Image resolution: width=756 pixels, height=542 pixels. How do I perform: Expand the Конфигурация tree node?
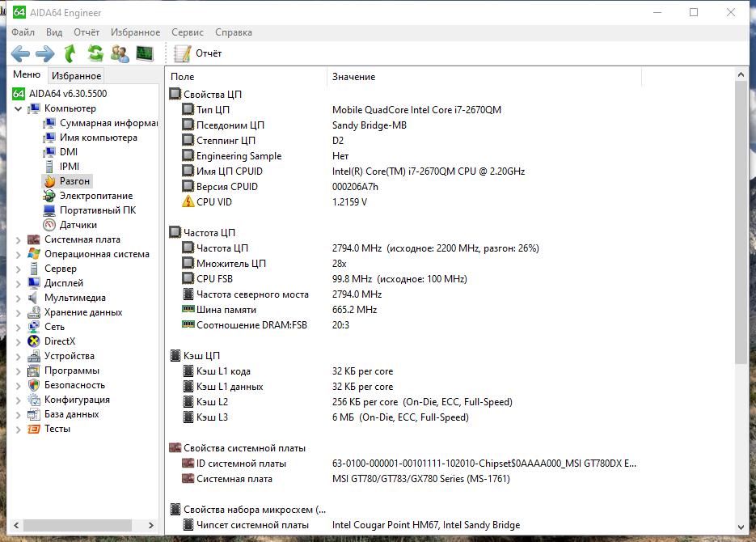tap(19, 400)
